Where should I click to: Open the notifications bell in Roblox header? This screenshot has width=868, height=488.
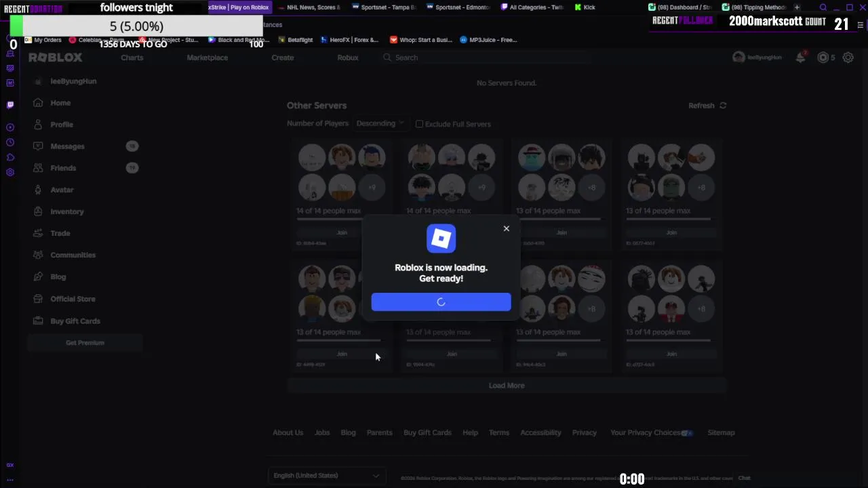pyautogui.click(x=801, y=58)
